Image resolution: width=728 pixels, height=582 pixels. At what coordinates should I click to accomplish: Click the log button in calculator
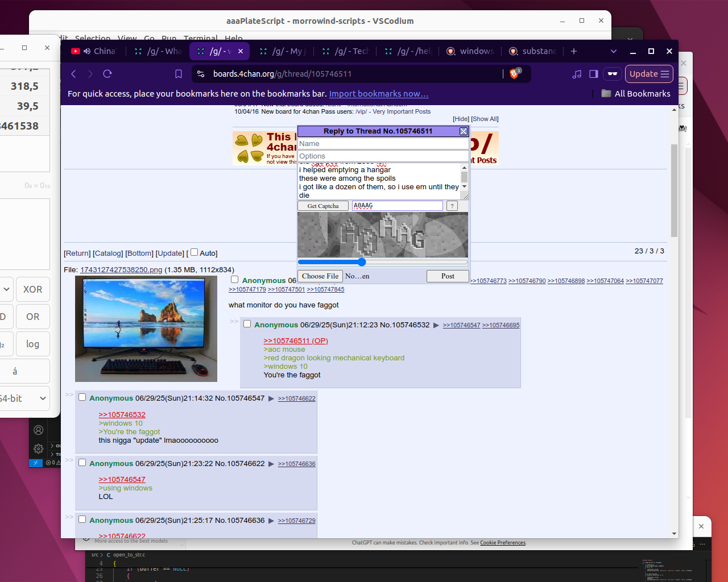pos(32,344)
